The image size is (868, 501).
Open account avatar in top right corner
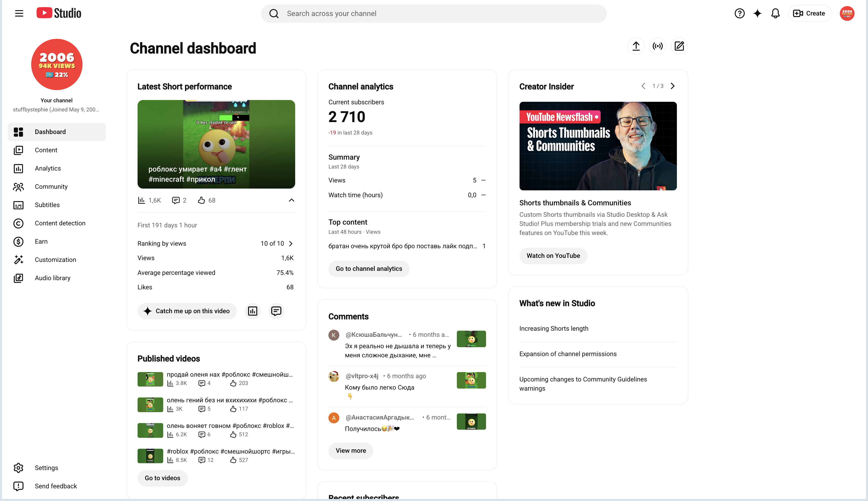[847, 13]
